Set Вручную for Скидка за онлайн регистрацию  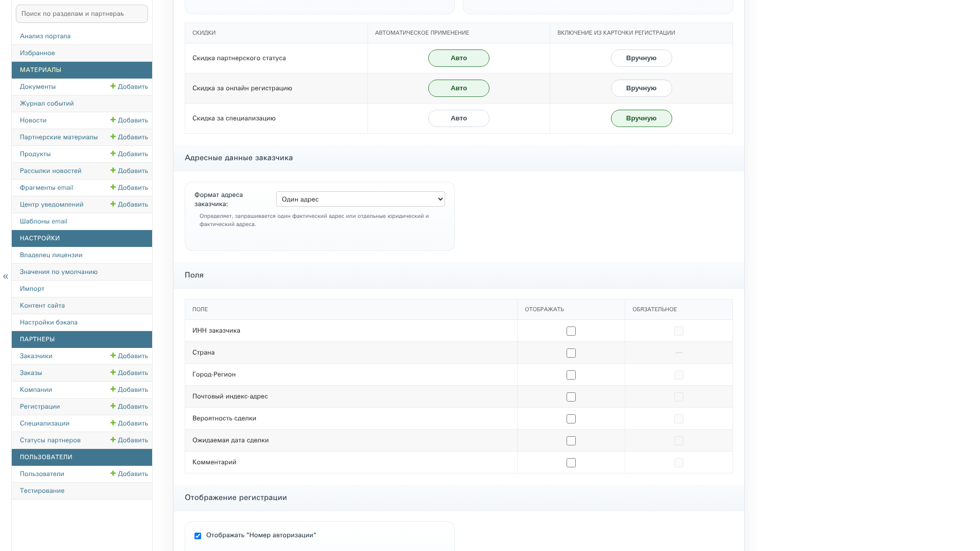point(641,88)
